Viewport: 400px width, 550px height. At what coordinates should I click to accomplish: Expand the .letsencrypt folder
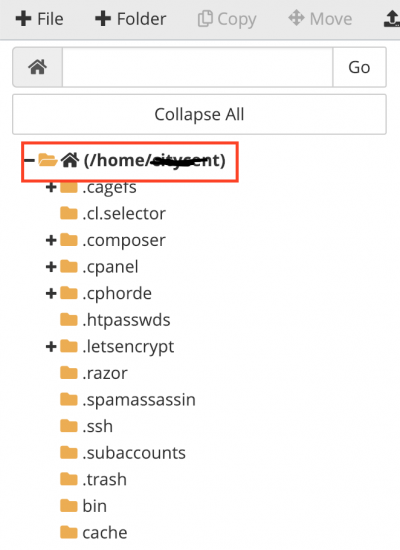(51, 347)
